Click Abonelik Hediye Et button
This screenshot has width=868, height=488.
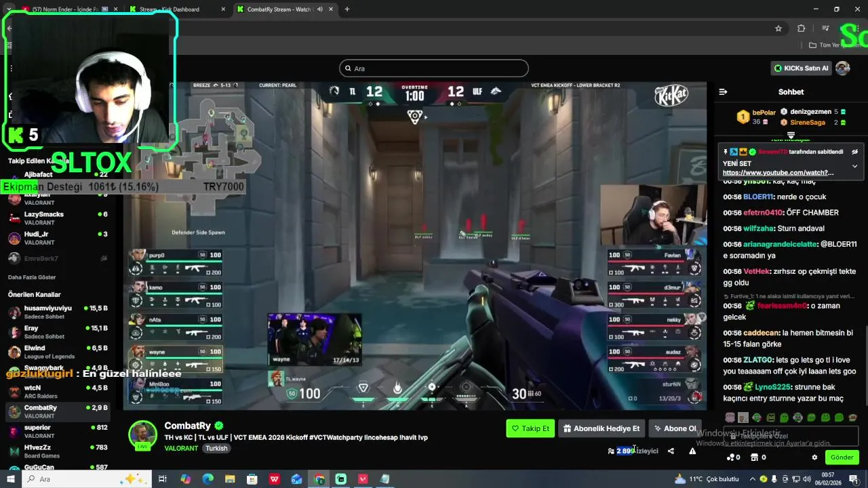601,428
